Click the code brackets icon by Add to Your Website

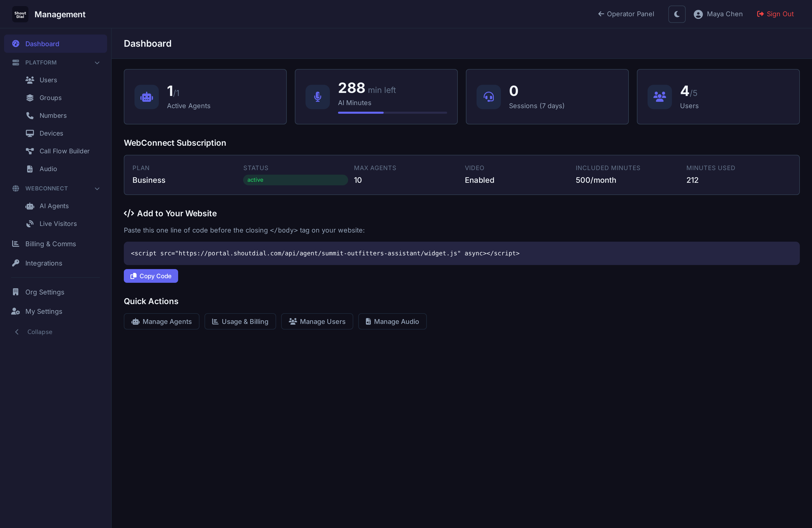point(129,213)
